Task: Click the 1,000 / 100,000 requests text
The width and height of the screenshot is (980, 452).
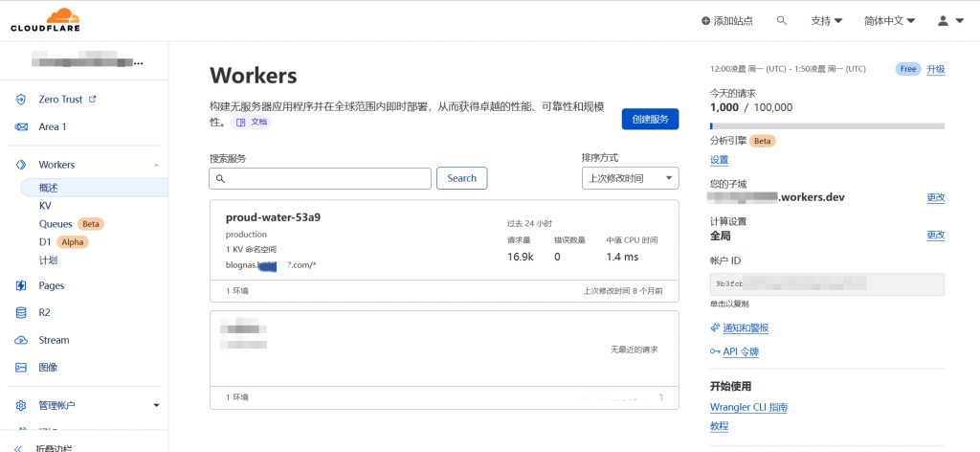Action: 751,107
